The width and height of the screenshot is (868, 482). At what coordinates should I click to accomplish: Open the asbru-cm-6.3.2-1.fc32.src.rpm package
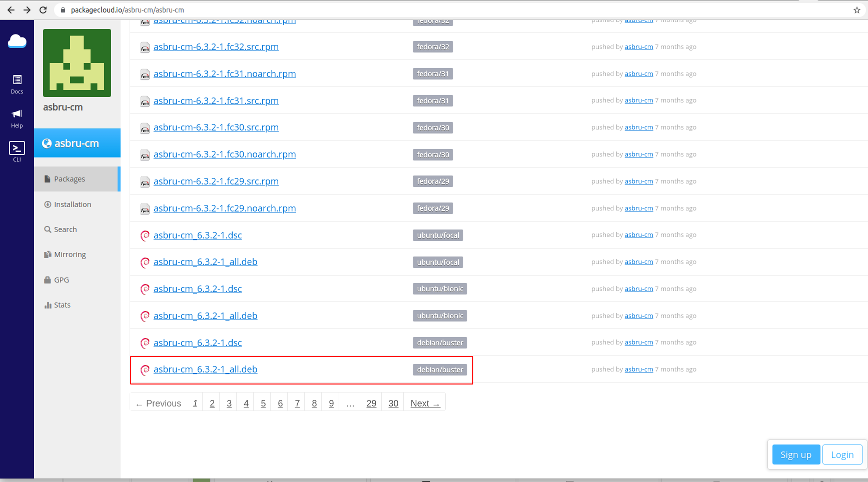(216, 46)
